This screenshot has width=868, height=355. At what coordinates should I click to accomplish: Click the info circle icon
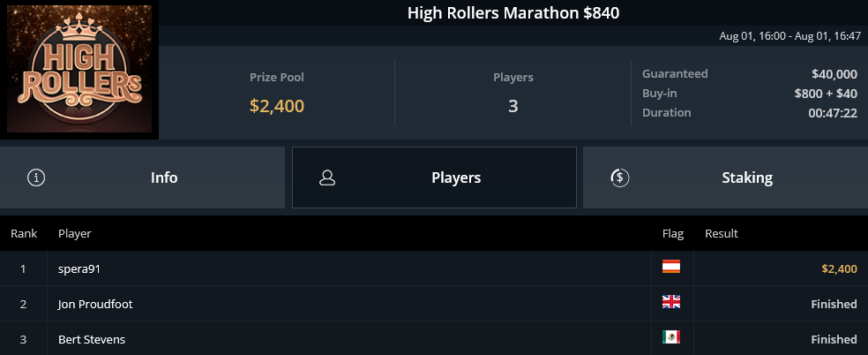pos(36,177)
